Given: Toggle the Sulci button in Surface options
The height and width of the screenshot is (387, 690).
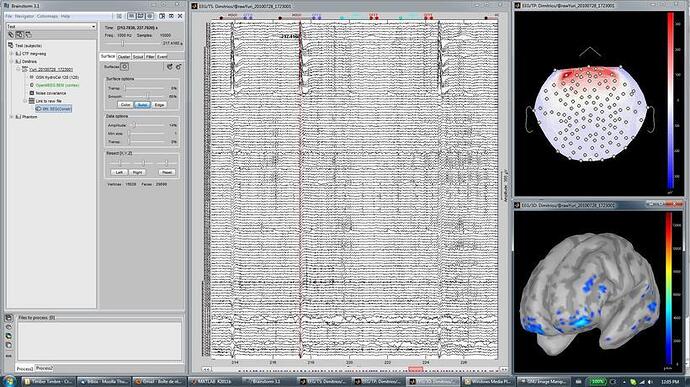Looking at the screenshot, I should pyautogui.click(x=142, y=105).
